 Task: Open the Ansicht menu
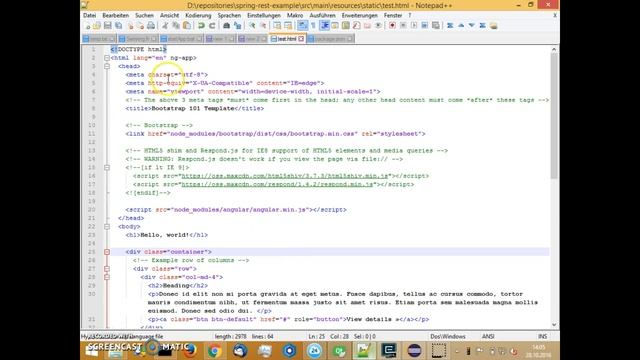169,16
